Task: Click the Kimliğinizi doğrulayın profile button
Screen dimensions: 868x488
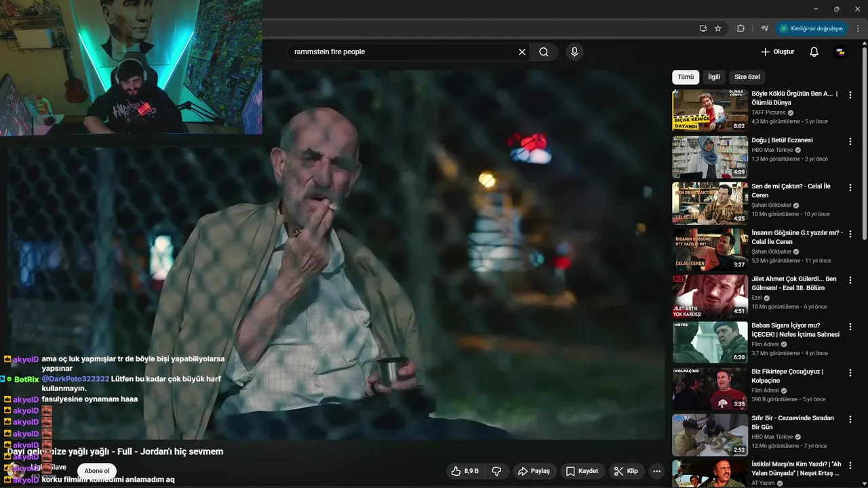Action: pyautogui.click(x=812, y=28)
